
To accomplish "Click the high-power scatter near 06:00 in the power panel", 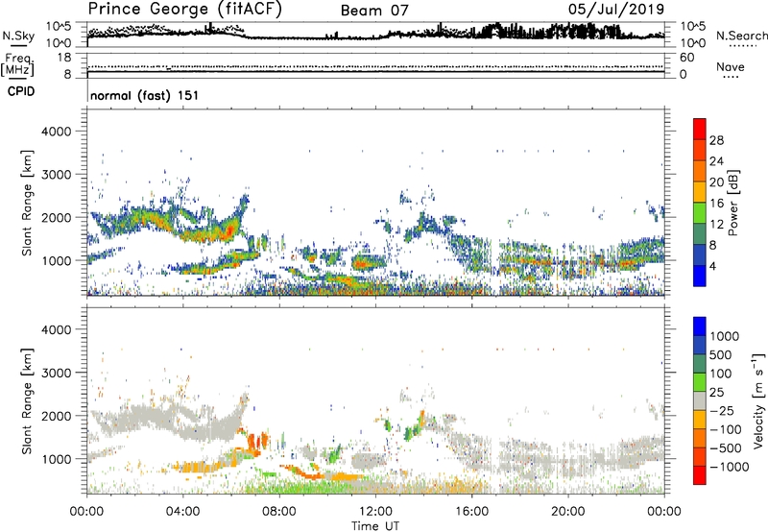I will pyautogui.click(x=229, y=230).
